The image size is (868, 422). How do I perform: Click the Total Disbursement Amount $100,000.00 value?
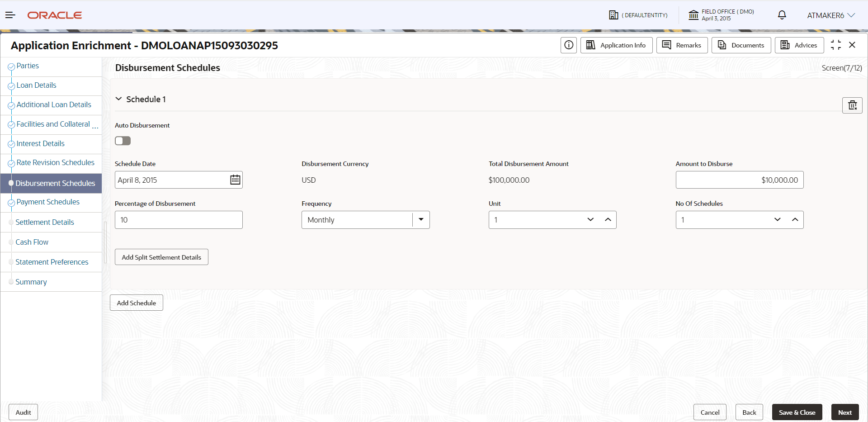509,180
